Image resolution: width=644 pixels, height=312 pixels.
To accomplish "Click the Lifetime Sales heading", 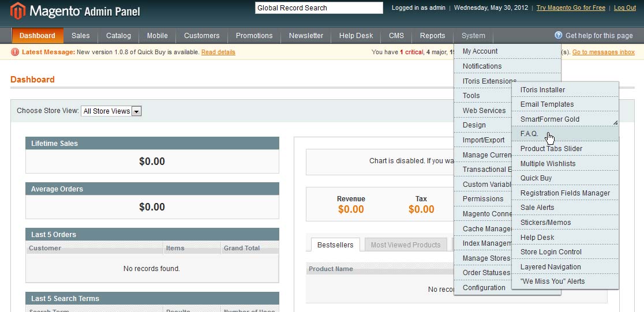I will (152, 143).
